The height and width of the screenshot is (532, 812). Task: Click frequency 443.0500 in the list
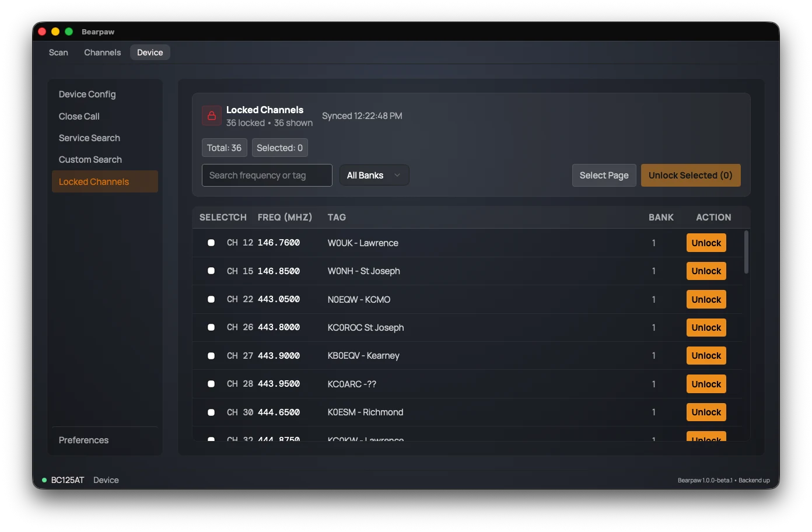pyautogui.click(x=279, y=299)
